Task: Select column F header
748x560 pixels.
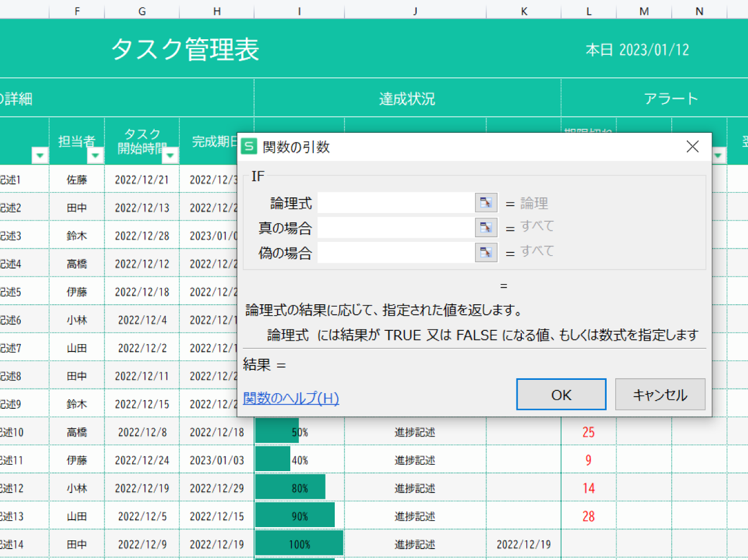Action: point(77,11)
